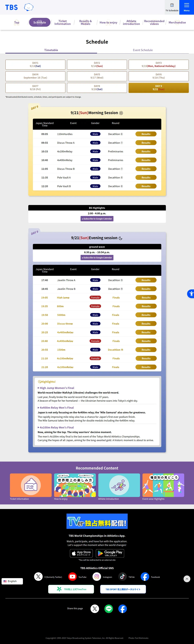Download from the App Store badge
Viewport: 194px width, 644px height.
(81, 553)
